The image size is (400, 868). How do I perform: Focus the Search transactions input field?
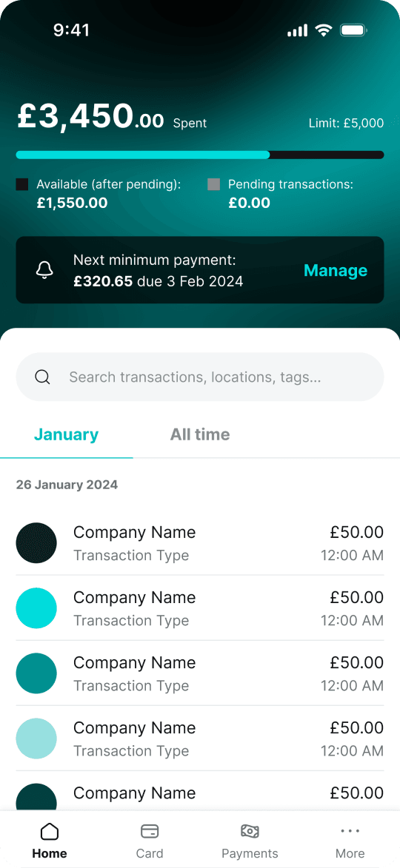(x=200, y=377)
